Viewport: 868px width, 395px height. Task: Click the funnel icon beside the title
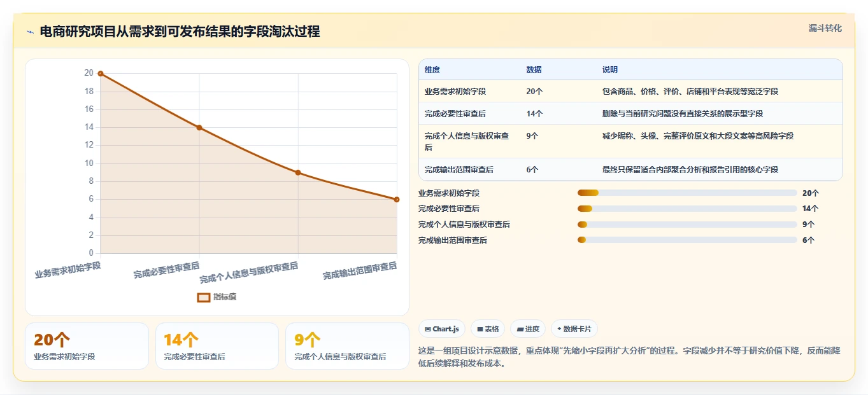[30, 32]
